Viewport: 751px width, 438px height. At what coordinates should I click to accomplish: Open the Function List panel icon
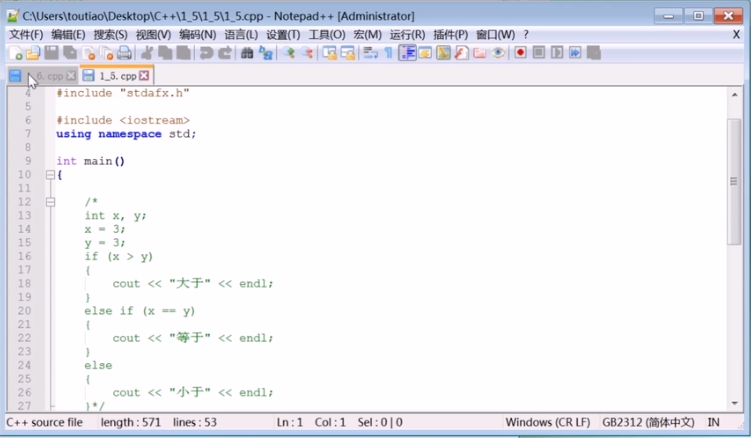point(462,53)
